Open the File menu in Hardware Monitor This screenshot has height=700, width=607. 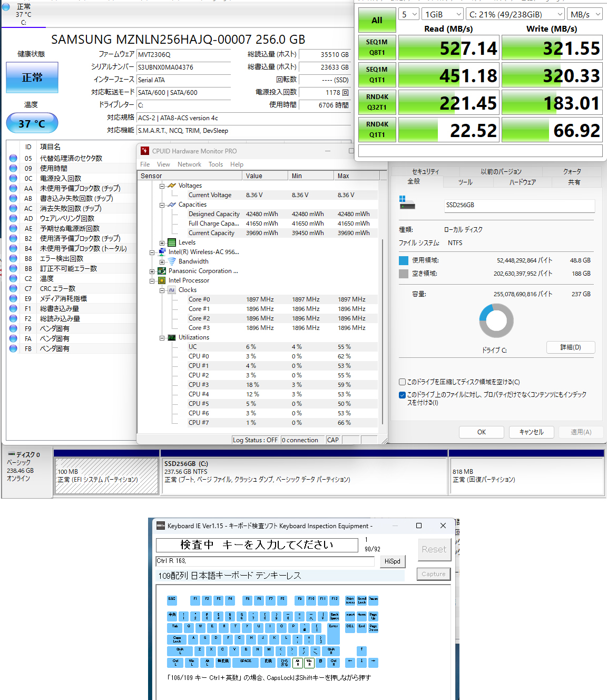(145, 164)
